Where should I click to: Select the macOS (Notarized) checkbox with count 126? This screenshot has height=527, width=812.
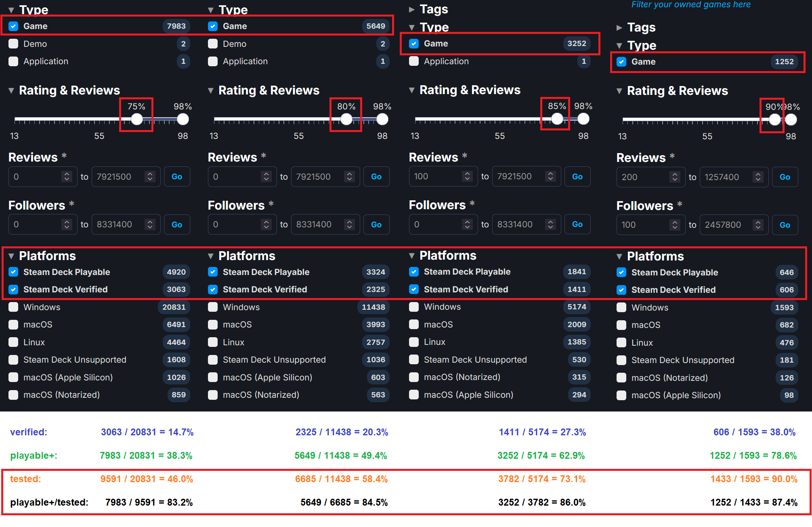pyautogui.click(x=621, y=378)
